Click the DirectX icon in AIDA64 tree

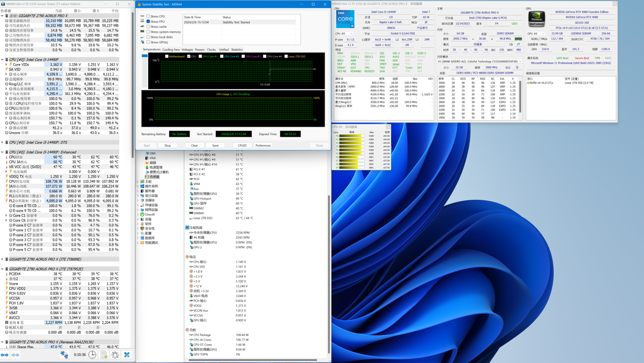point(143,215)
